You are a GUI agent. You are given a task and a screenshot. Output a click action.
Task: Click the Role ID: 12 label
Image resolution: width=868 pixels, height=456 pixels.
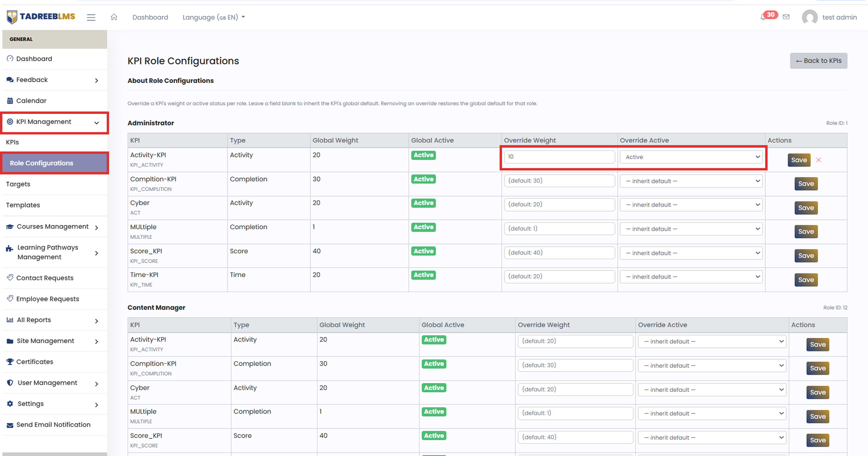835,307
